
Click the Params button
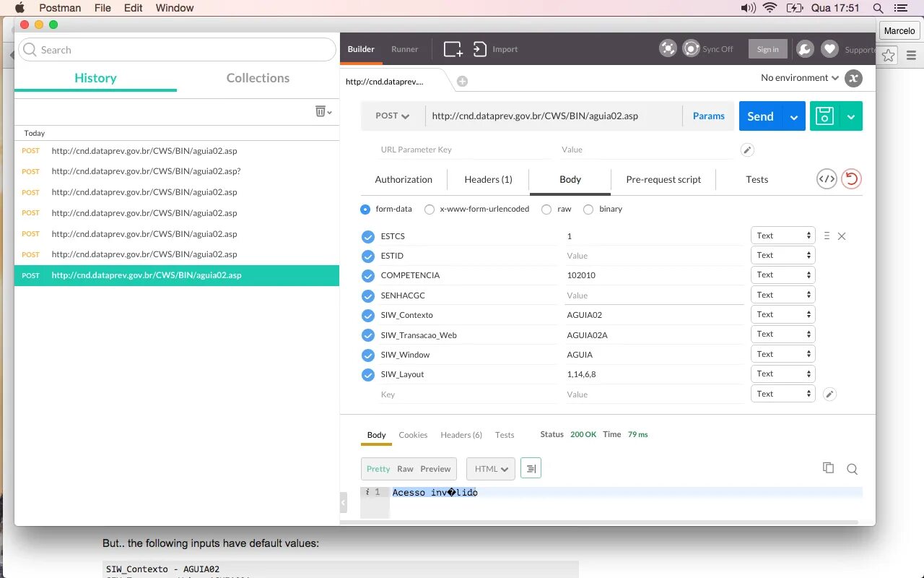click(x=708, y=116)
